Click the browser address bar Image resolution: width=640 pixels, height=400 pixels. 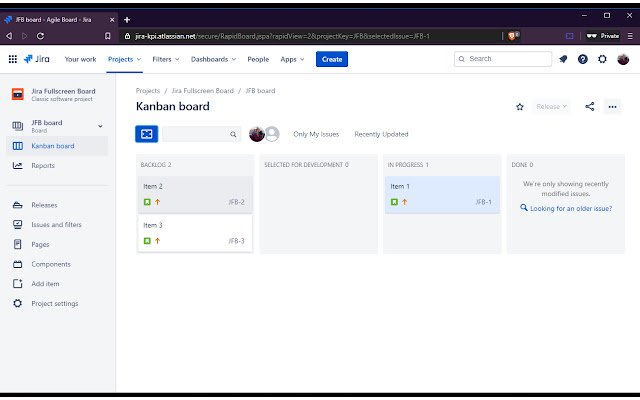click(311, 36)
